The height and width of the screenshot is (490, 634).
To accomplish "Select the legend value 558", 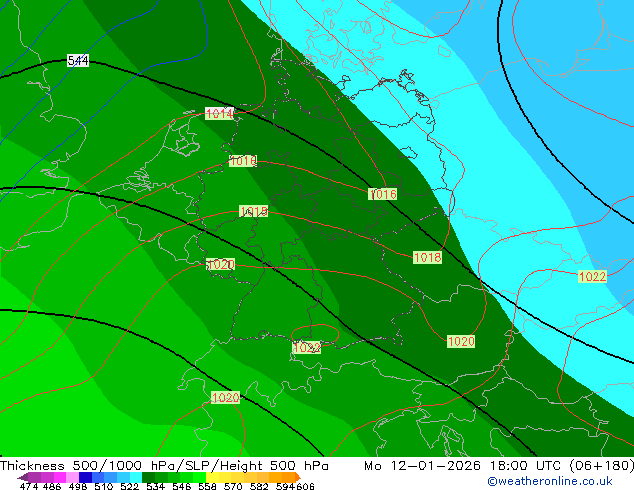I will [207, 486].
